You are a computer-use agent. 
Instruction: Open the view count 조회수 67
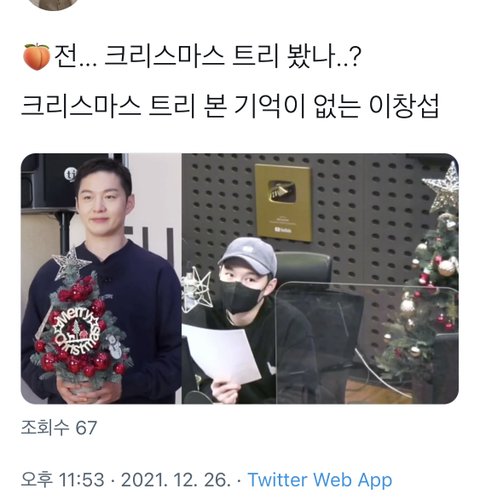[x=59, y=427]
